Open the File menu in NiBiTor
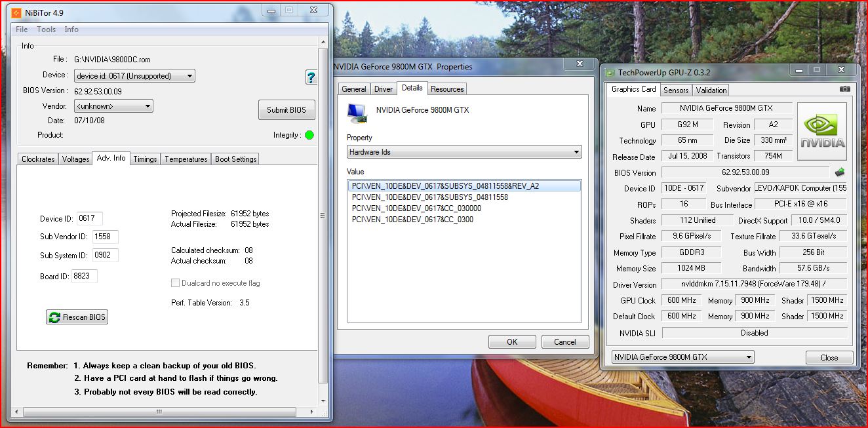This screenshot has width=868, height=428. click(x=22, y=29)
